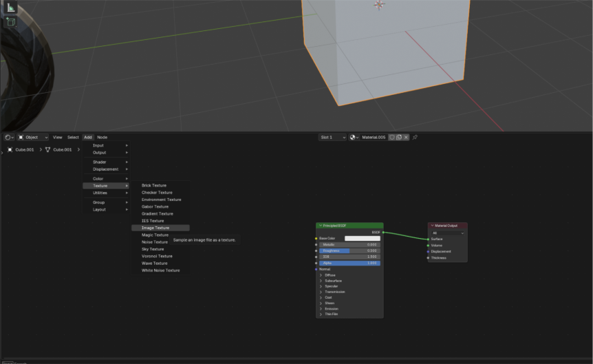Collapse the Principled BSDF node header arrow
The width and height of the screenshot is (593, 364).
pyautogui.click(x=320, y=226)
